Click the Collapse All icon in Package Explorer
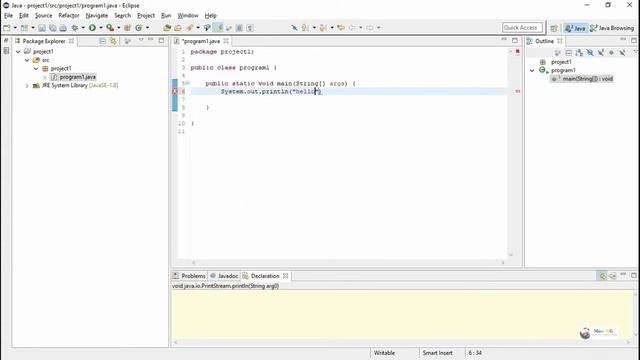The height and width of the screenshot is (360, 640). tap(102, 41)
